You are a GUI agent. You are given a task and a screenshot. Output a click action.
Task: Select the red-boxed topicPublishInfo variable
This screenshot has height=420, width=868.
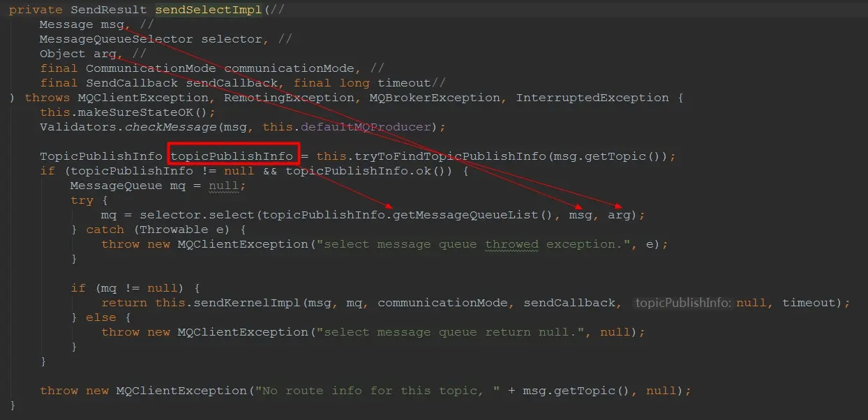(233, 156)
